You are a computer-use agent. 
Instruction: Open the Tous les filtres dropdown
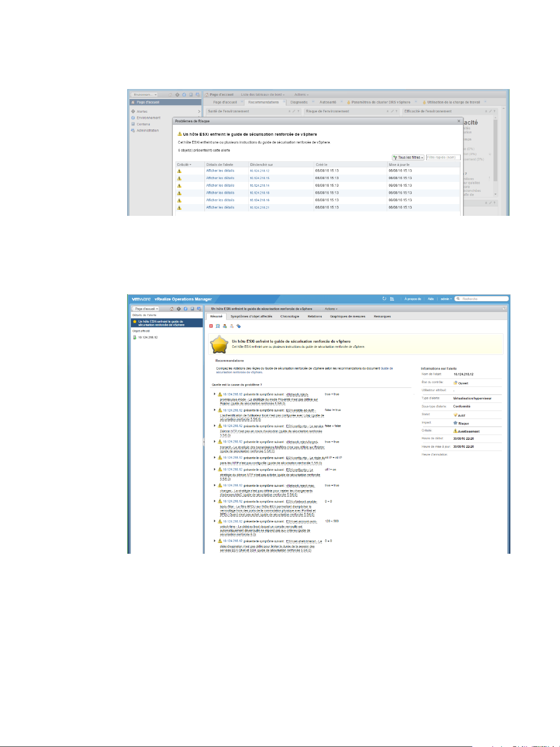(408, 157)
